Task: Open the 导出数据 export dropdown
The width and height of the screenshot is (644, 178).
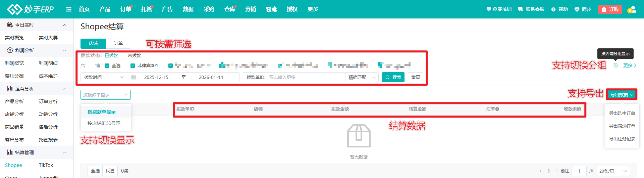Action: 622,95
